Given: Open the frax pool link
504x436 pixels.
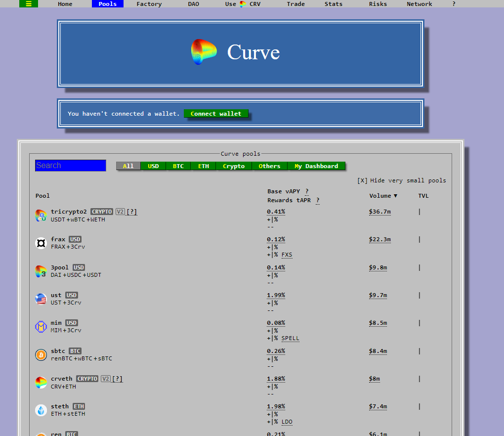Looking at the screenshot, I should point(58,239).
